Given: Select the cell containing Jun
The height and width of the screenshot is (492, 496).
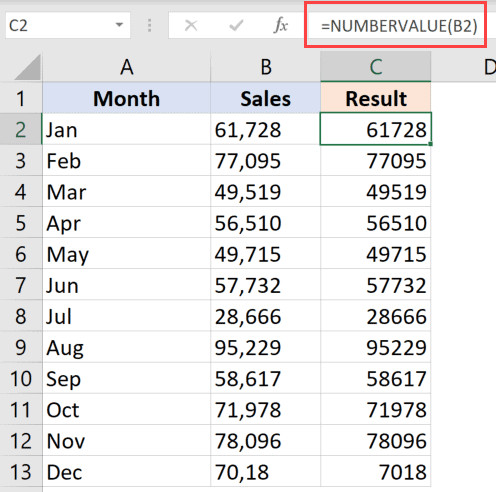Looking at the screenshot, I should click(x=127, y=285).
